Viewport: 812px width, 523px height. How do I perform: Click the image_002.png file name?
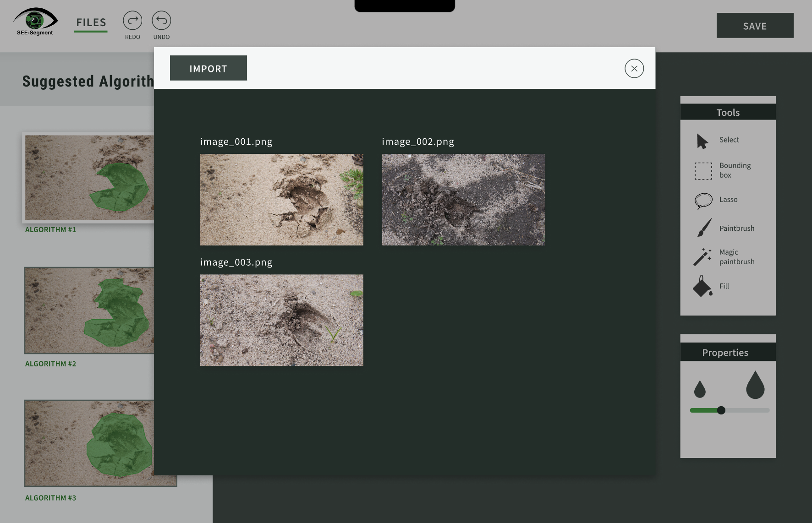coord(418,142)
